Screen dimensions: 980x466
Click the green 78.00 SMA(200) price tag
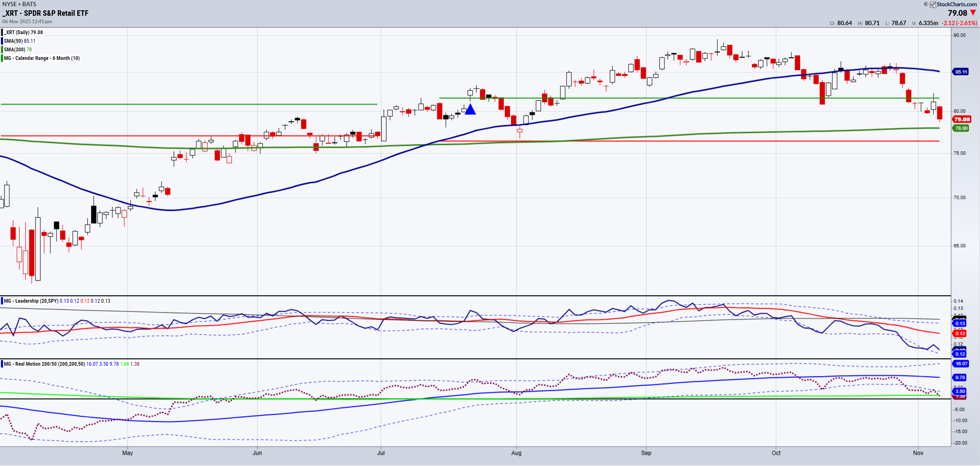pyautogui.click(x=961, y=128)
